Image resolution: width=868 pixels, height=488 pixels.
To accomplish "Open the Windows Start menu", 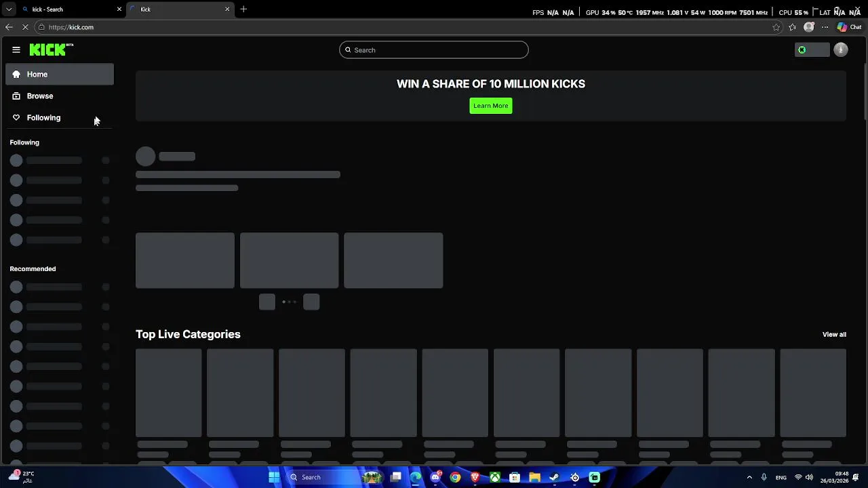I will click(x=274, y=477).
